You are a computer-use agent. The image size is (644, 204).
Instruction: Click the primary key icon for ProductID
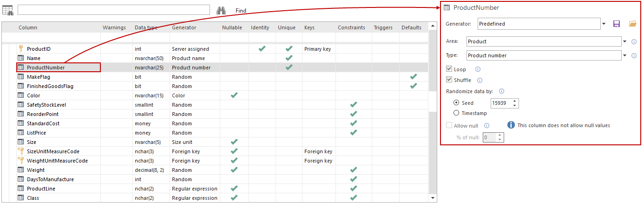tap(20, 49)
